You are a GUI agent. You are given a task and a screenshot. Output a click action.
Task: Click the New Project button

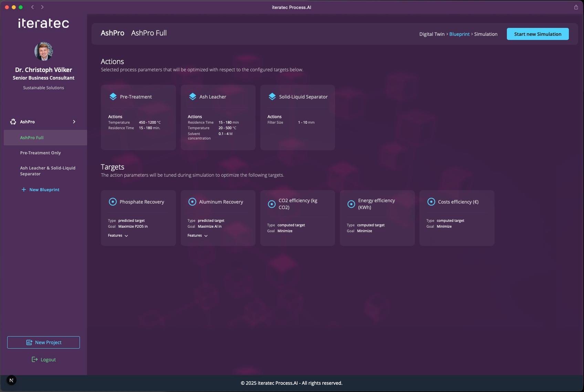pyautogui.click(x=44, y=342)
